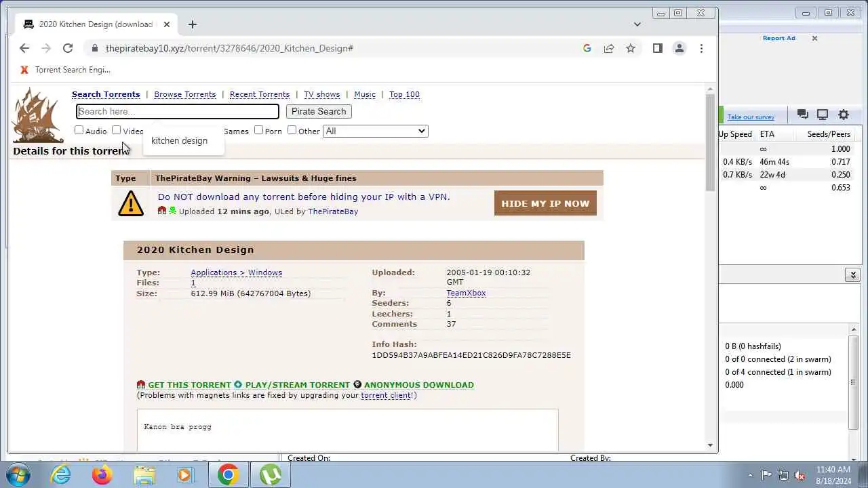Open Music navigation link
This screenshot has height=488, width=868.
(x=365, y=94)
